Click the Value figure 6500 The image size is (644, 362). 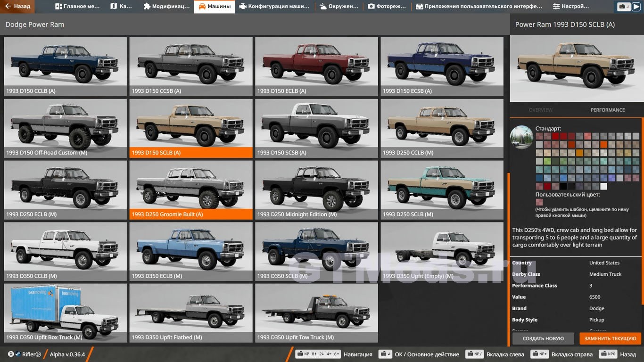(595, 297)
